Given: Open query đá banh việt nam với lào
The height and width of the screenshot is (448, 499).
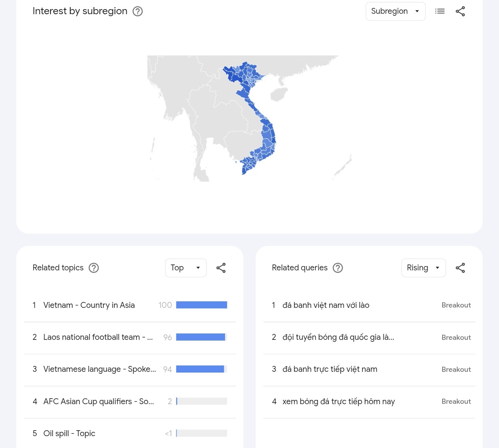Looking at the screenshot, I should click(x=326, y=305).
